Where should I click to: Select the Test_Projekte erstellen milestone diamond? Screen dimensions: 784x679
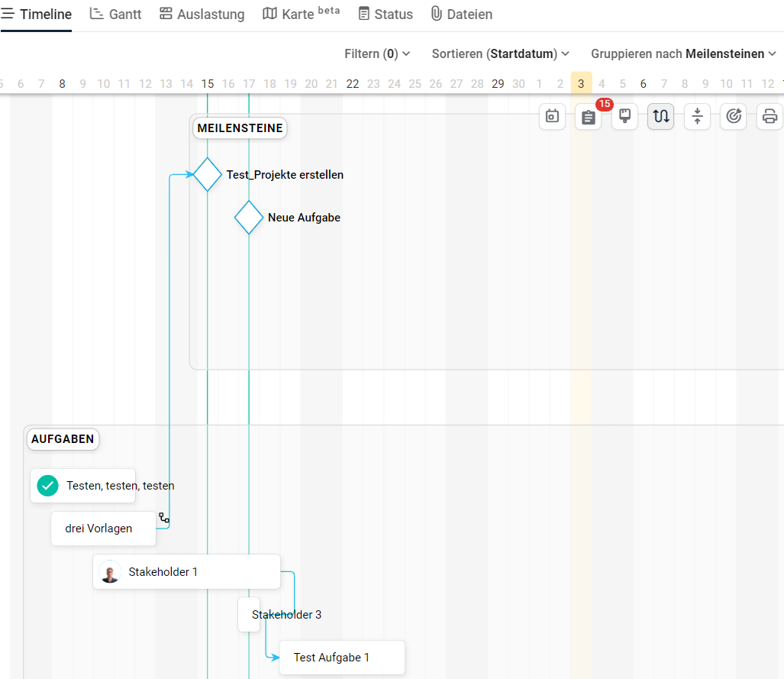click(x=208, y=175)
